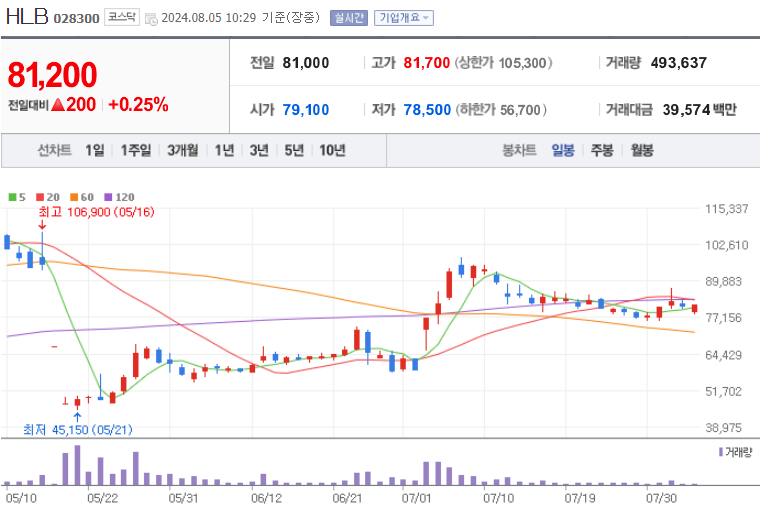Image resolution: width=760 pixels, height=510 pixels.
Task: Click the stock code 028300
Action: tap(76, 18)
